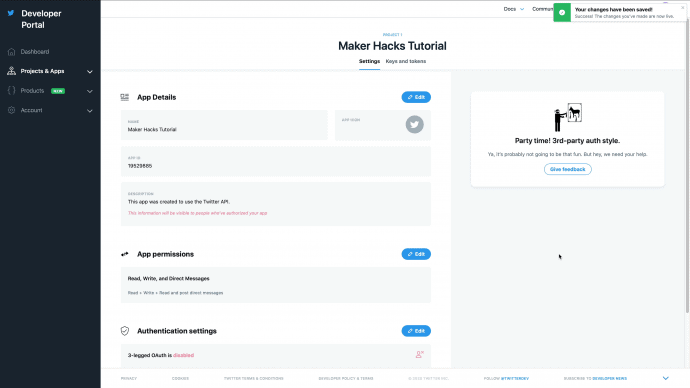Image resolution: width=690 pixels, height=388 pixels.
Task: Click the Maker Hacks Tutorial name field
Action: click(224, 125)
